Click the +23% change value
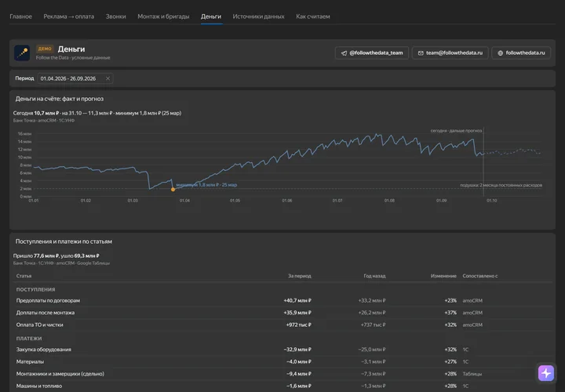The image size is (565, 392). [450, 300]
